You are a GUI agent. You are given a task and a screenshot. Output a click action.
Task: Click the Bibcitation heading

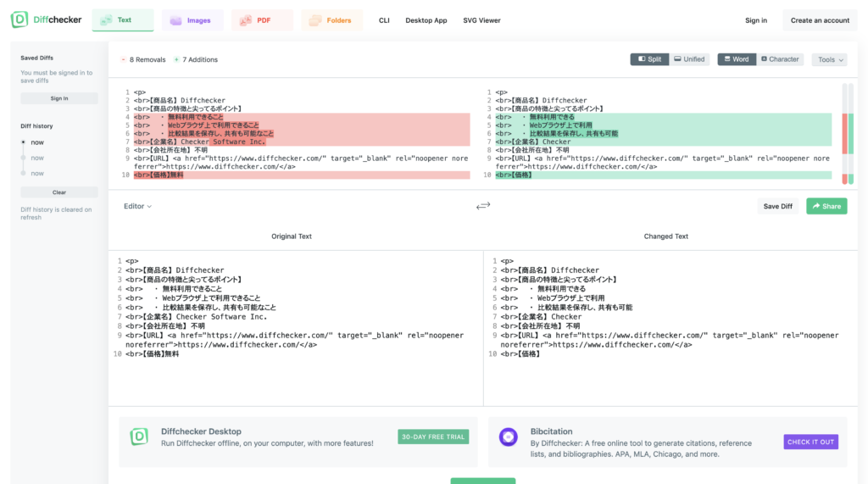tap(551, 431)
